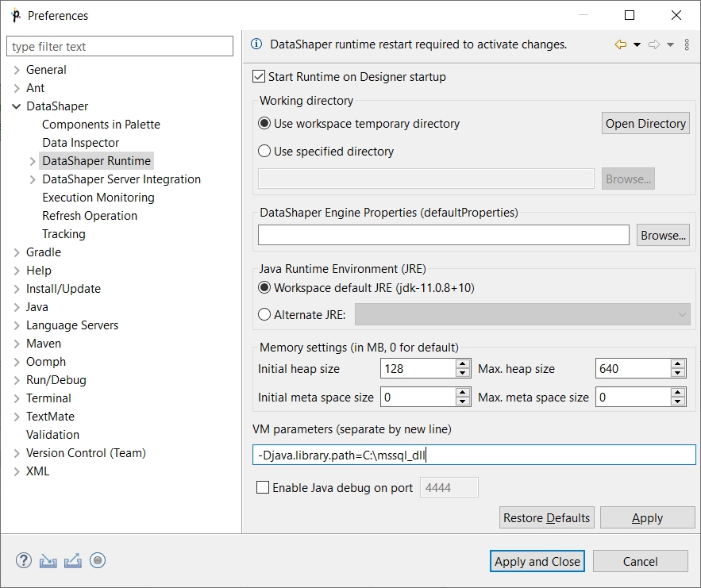Viewport: 701px width, 588px height.
Task: Expand DataShaper Server Integration node
Action: pos(33,179)
